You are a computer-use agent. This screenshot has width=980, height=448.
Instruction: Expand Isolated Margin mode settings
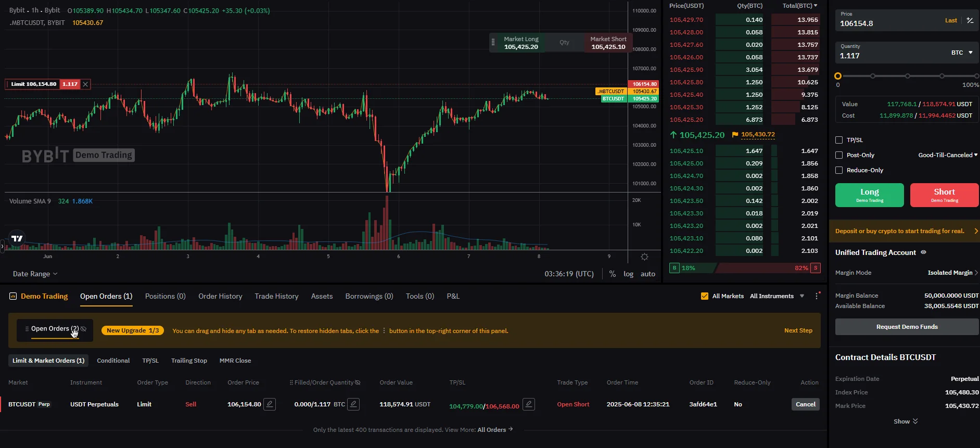[953, 273]
